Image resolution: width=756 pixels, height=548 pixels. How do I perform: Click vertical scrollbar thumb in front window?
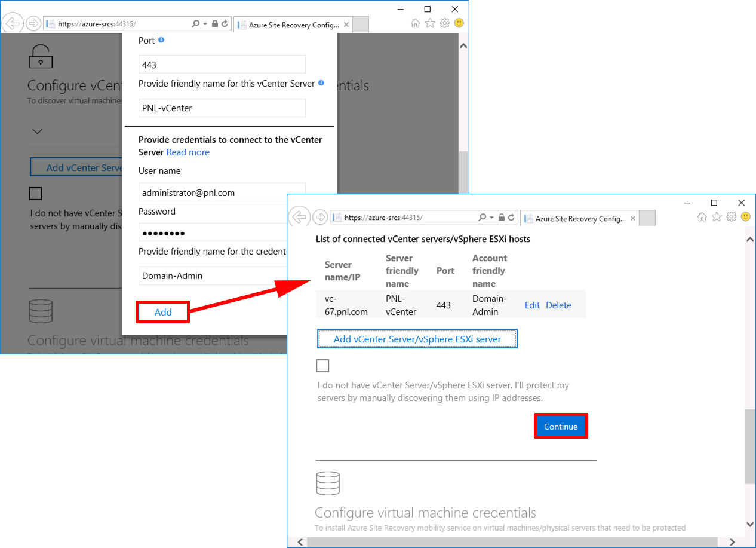[750, 446]
